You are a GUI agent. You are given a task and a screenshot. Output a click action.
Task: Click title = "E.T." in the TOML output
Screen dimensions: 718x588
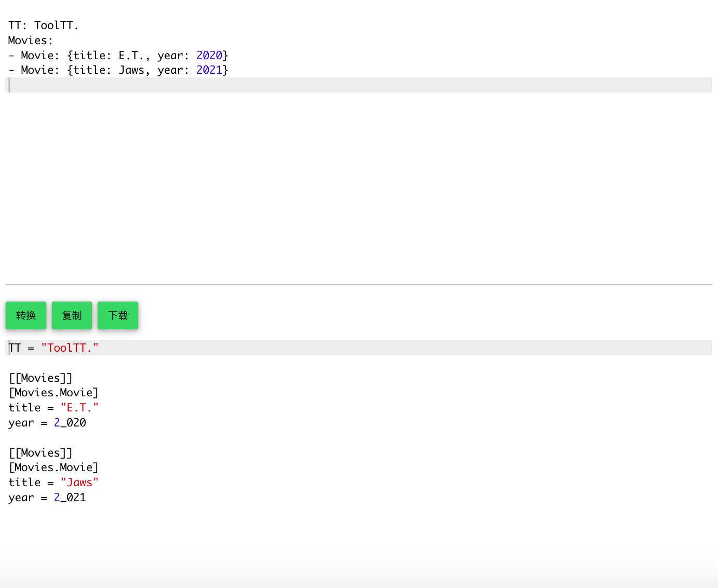click(54, 407)
